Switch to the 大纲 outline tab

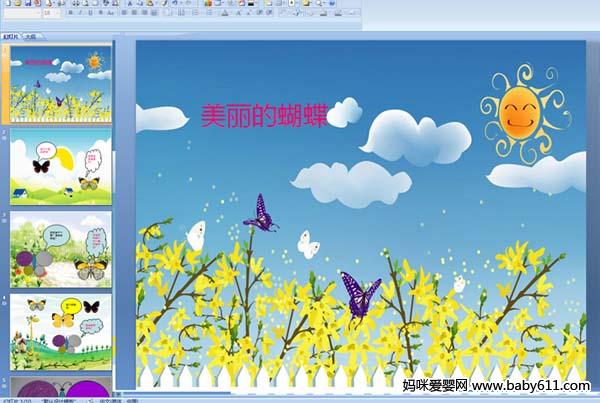click(x=30, y=36)
